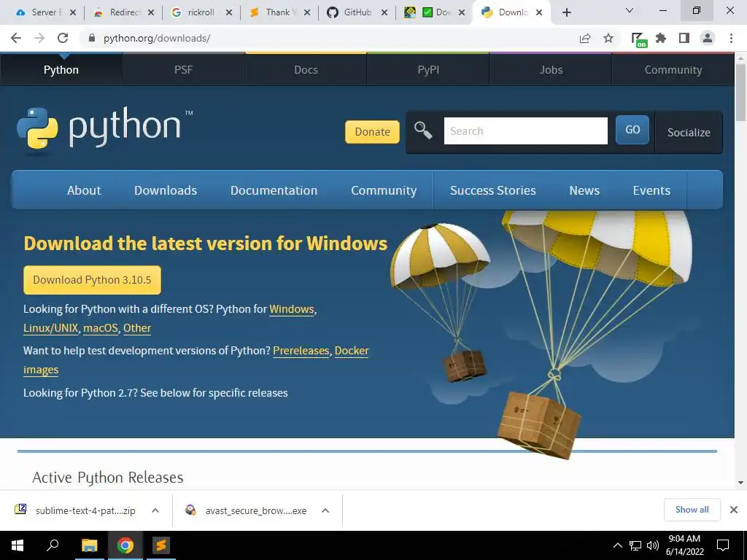The image size is (747, 560).
Task: Open Windows taskbar search
Action: point(53,545)
